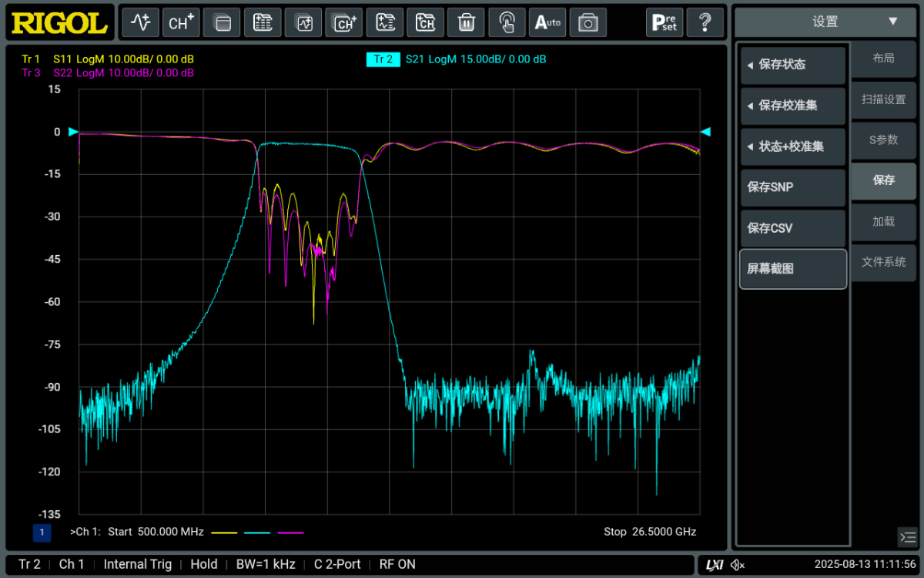Expand the 保存状态 submenu

click(792, 66)
